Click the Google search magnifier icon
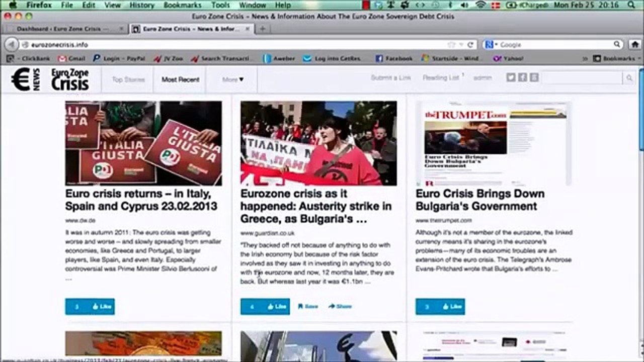644x362 pixels. click(x=617, y=45)
